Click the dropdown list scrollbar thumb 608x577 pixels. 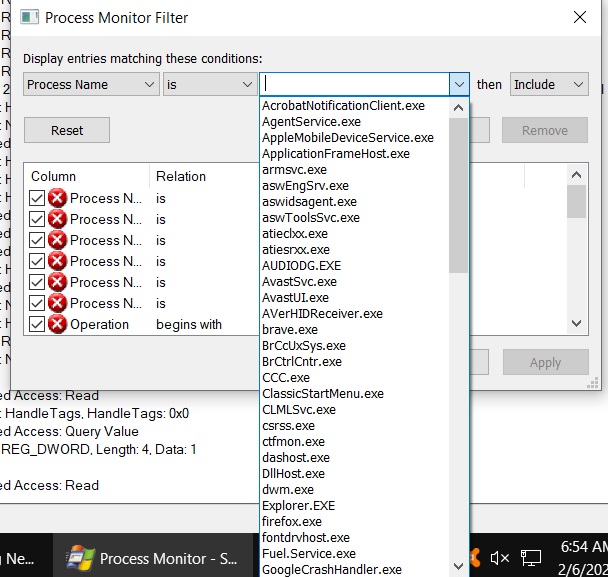(x=459, y=195)
